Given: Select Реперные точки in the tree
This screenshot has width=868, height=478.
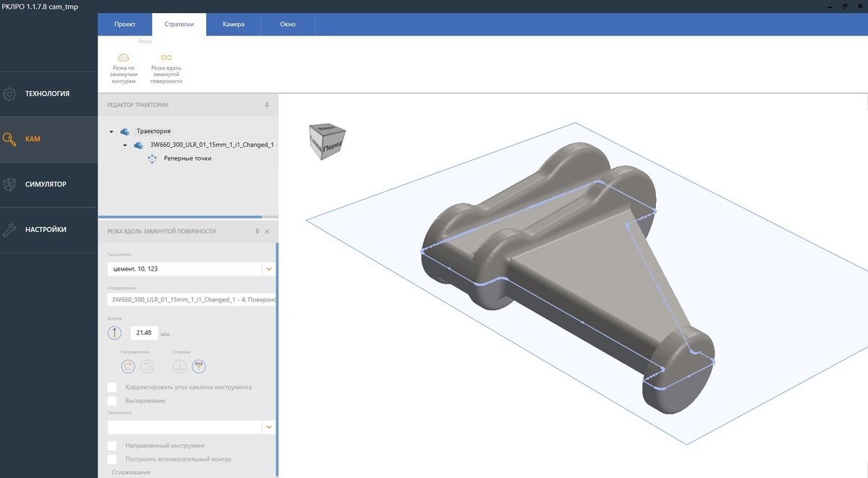Looking at the screenshot, I should point(187,158).
